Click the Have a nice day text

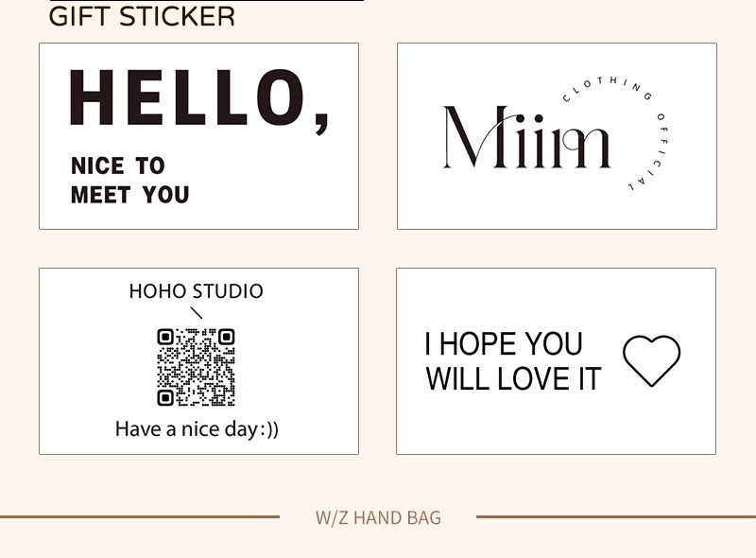[x=197, y=429]
